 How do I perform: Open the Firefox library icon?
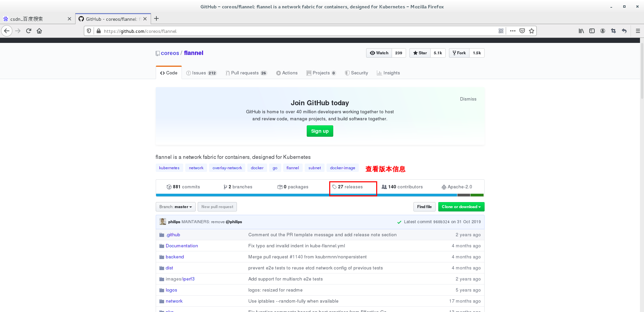tap(581, 31)
